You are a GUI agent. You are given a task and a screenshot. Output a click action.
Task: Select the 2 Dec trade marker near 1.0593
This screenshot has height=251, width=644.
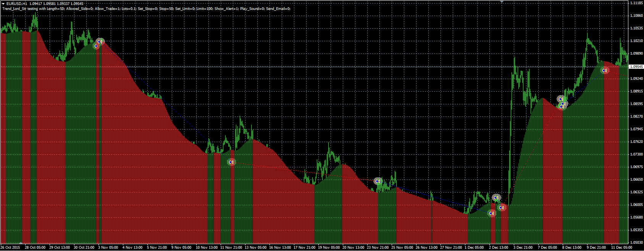(502, 207)
